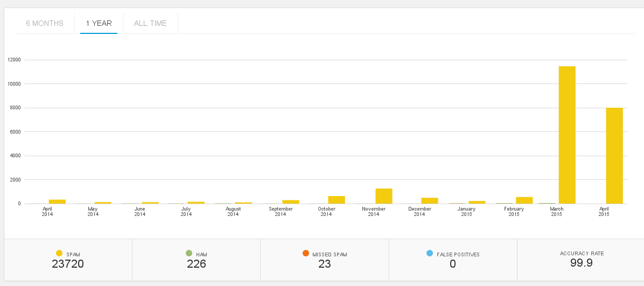Click the December 2014 spam bar

[430, 200]
